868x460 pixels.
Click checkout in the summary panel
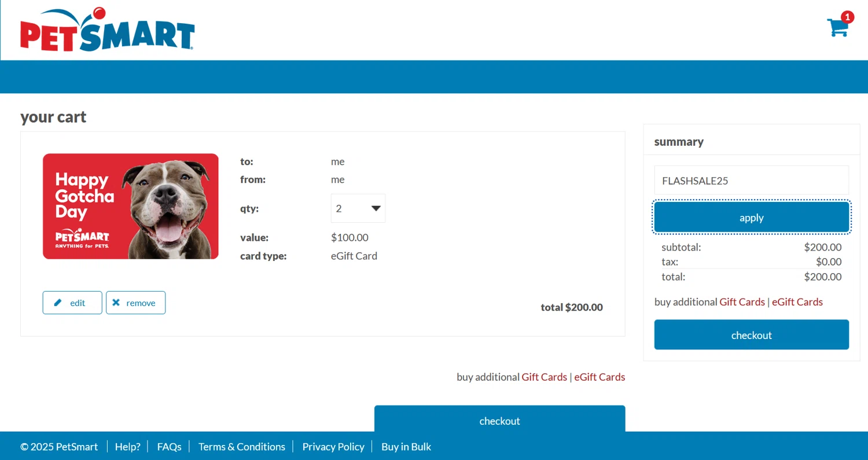[752, 335]
